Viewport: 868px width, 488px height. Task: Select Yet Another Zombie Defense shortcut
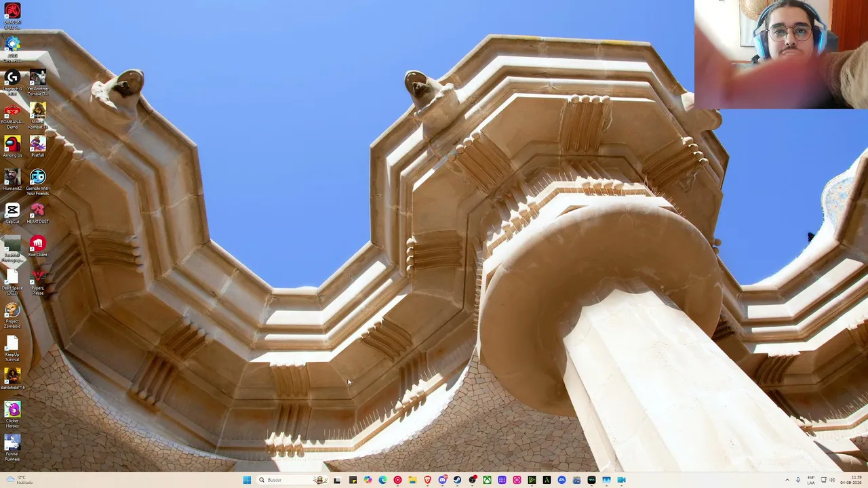pyautogui.click(x=37, y=83)
